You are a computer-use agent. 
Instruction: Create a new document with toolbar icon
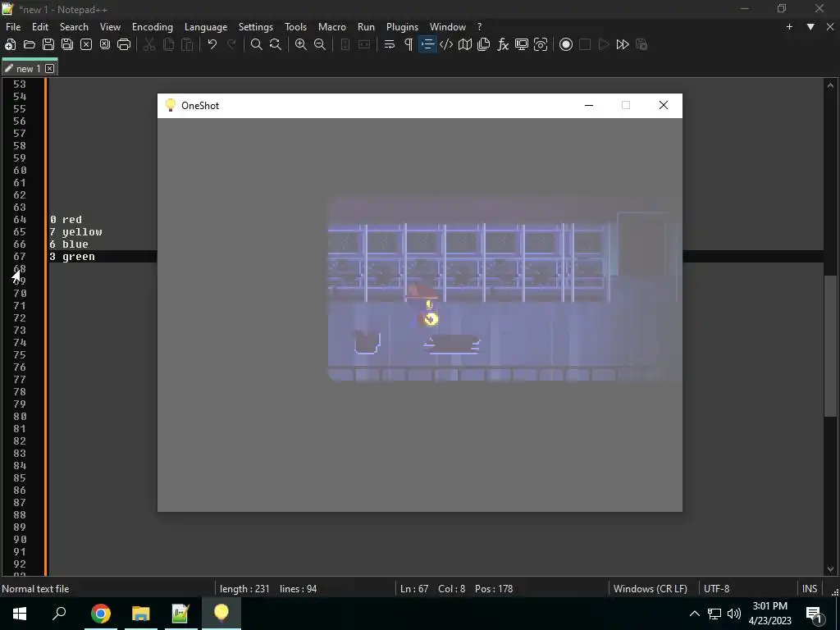[10, 44]
